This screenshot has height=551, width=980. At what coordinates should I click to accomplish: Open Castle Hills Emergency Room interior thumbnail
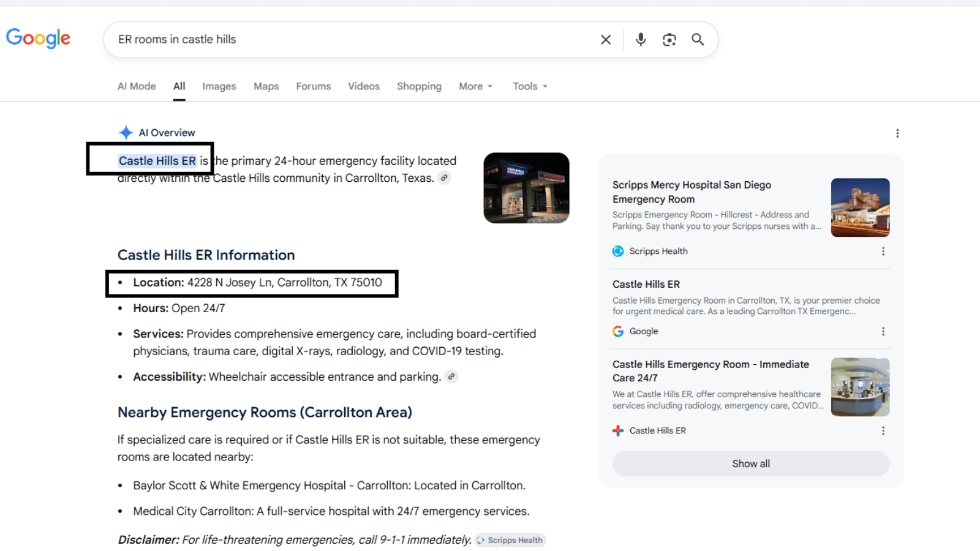tap(860, 387)
